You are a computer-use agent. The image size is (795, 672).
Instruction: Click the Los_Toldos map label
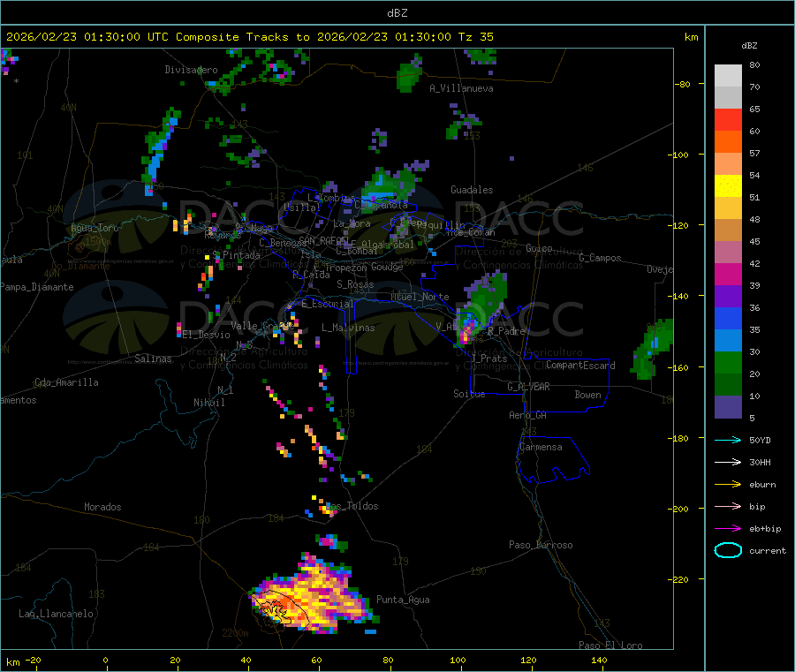coord(352,506)
